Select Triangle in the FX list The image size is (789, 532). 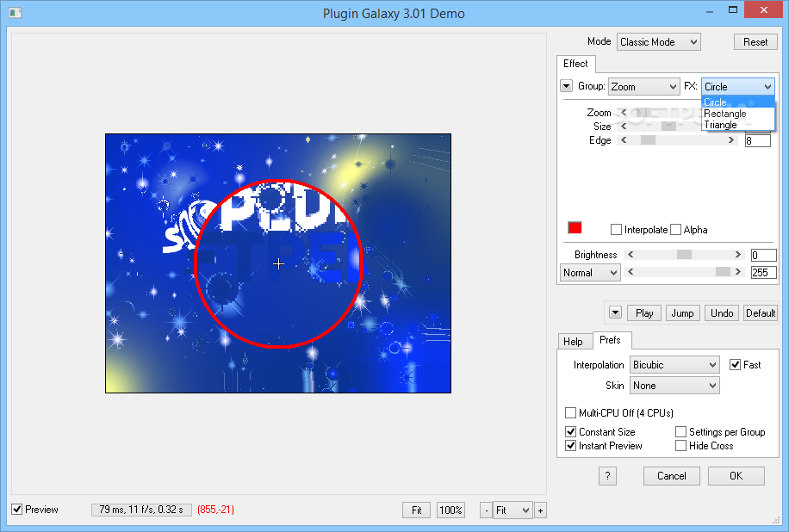coord(737,125)
